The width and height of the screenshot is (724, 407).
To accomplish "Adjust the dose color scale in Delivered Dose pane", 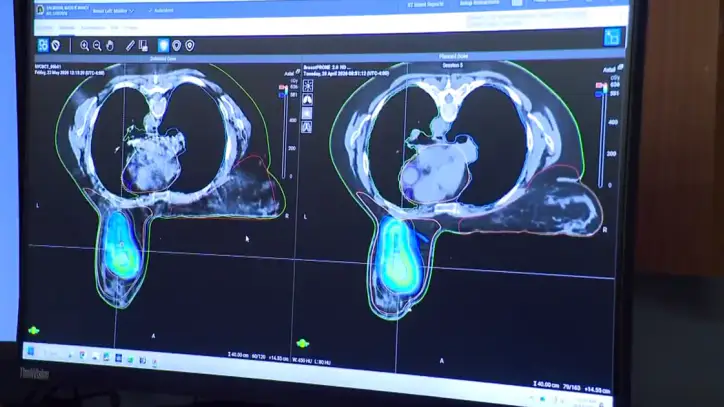I will point(284,132).
